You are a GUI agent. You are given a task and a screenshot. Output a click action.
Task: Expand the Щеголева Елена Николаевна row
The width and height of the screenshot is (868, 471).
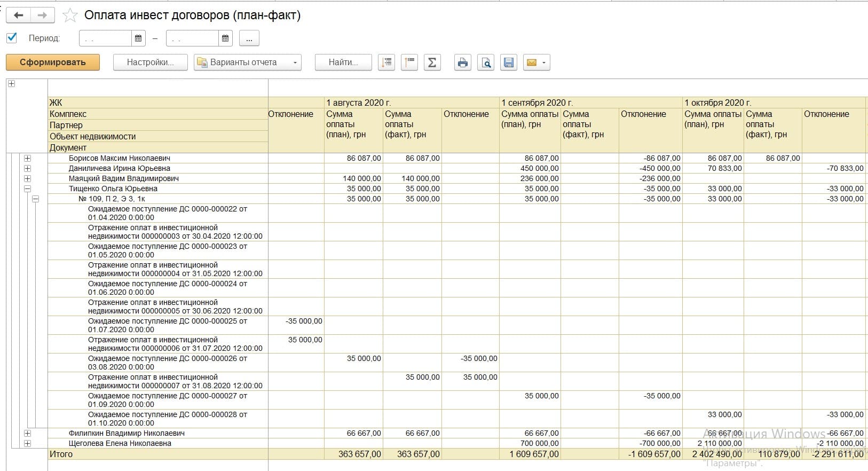pos(27,443)
